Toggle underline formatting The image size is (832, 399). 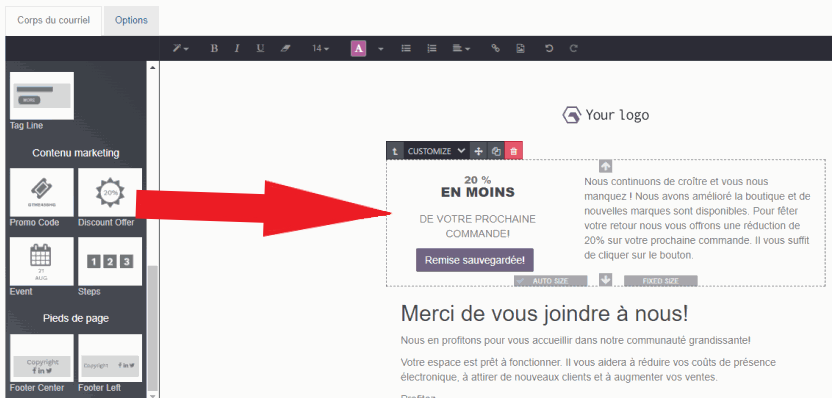(x=260, y=48)
